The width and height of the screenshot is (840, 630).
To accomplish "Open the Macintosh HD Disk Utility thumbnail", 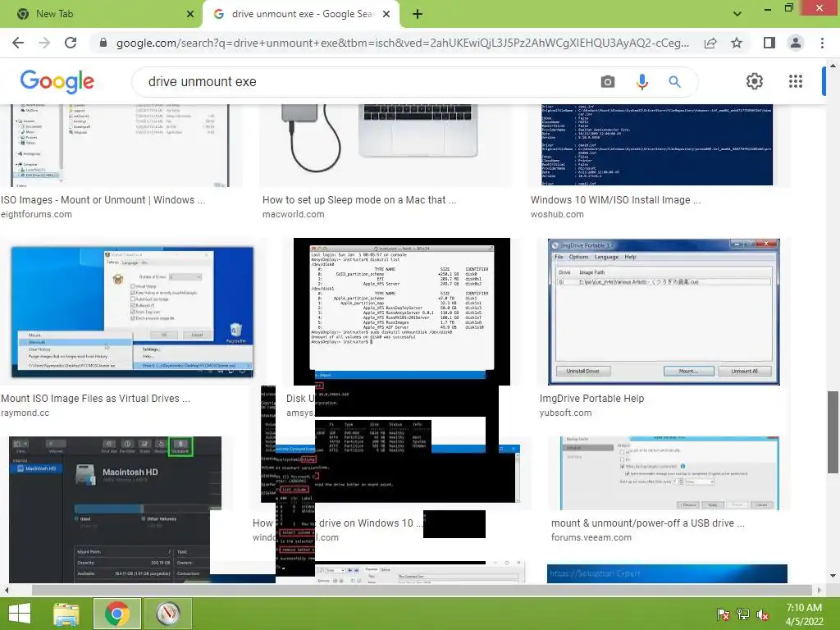I will pos(115,509).
